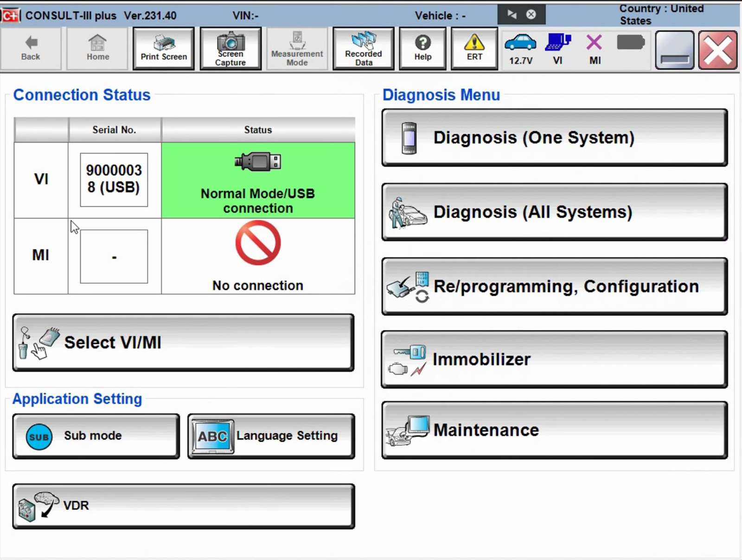Open Diagnosis (One System)

click(555, 138)
